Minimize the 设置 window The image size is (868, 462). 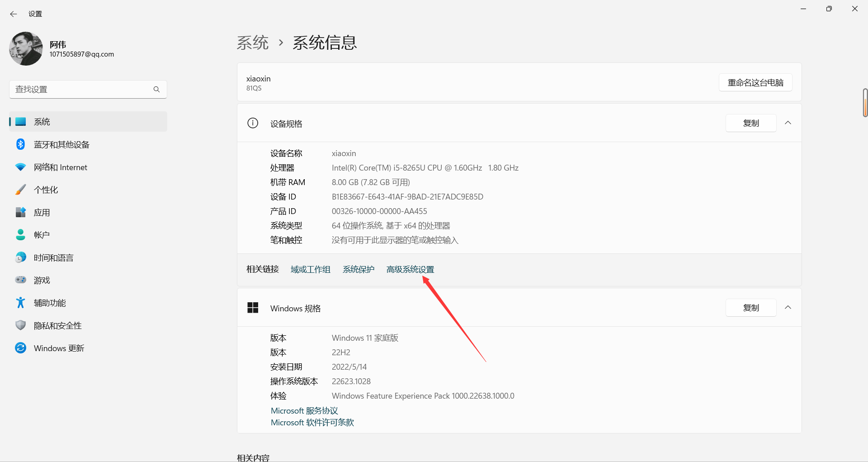pyautogui.click(x=803, y=9)
